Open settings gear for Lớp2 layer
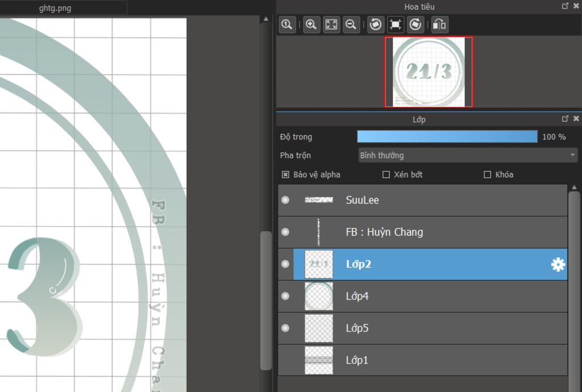Screen dimensions: 582x392 pos(558,264)
